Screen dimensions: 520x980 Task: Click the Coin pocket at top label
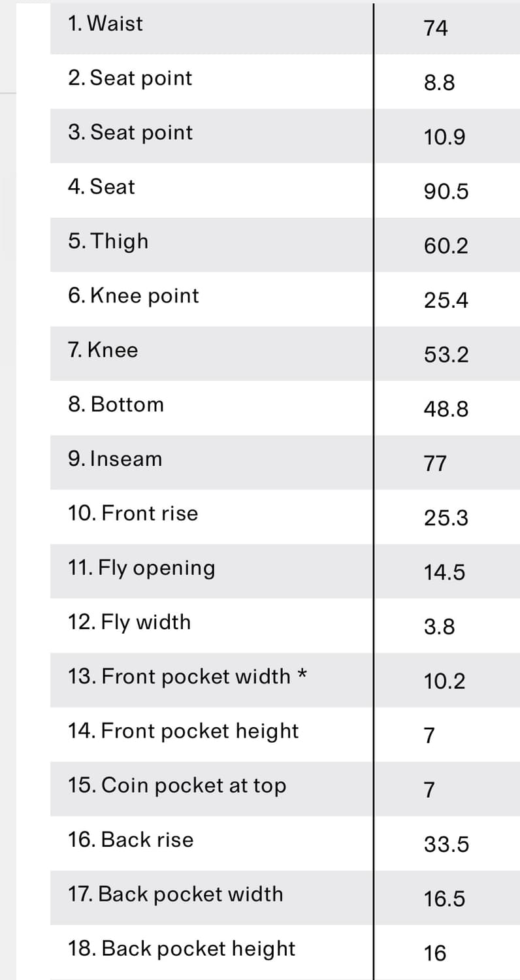[x=177, y=786]
